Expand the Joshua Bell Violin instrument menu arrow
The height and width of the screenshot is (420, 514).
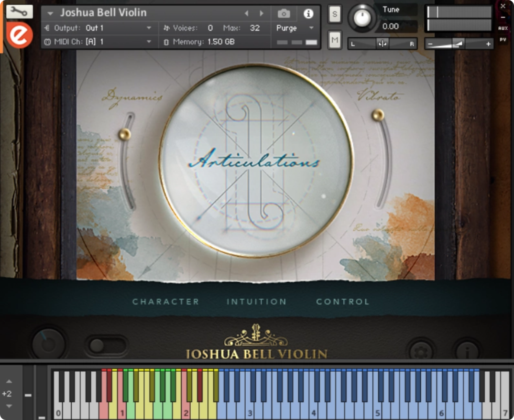pos(50,13)
